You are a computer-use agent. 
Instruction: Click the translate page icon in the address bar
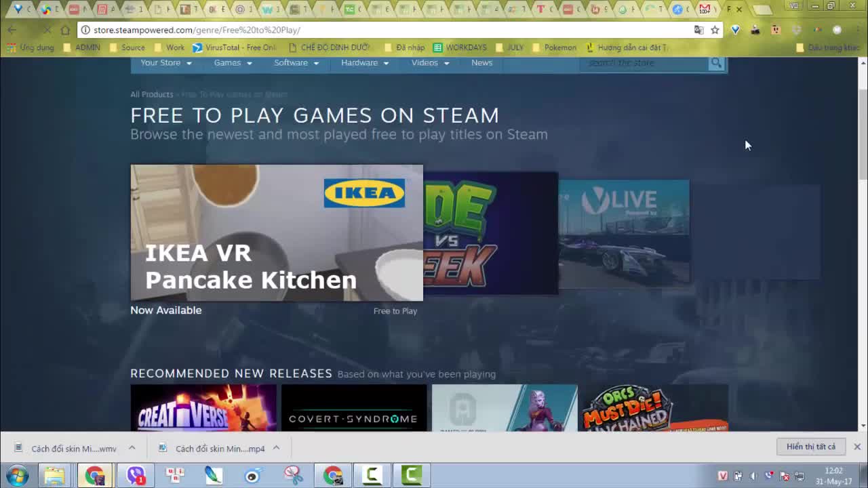(698, 30)
